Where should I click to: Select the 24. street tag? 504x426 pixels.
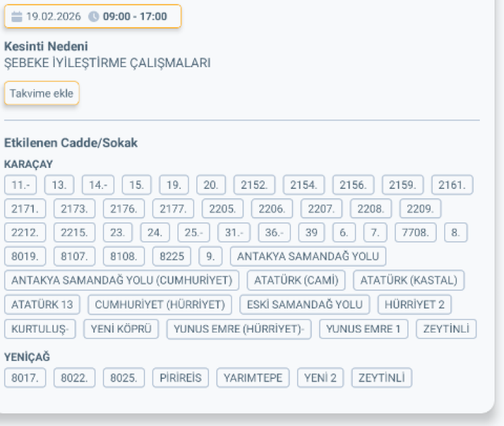tap(155, 232)
